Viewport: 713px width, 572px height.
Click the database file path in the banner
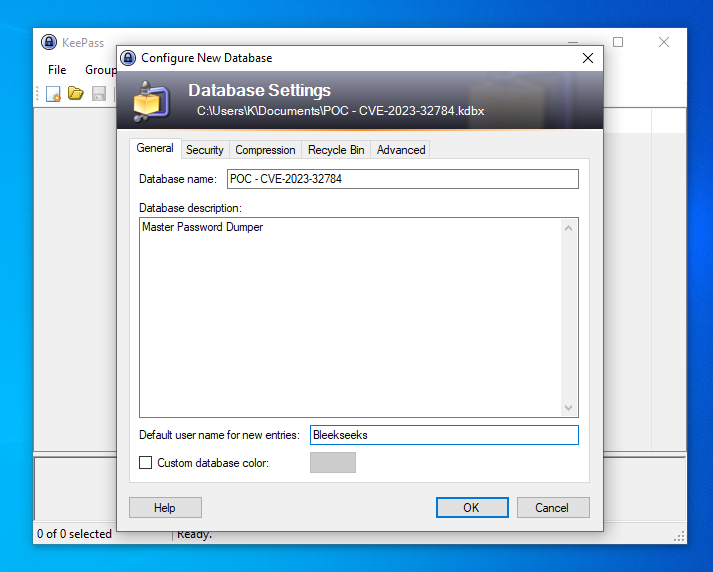pyautogui.click(x=340, y=111)
